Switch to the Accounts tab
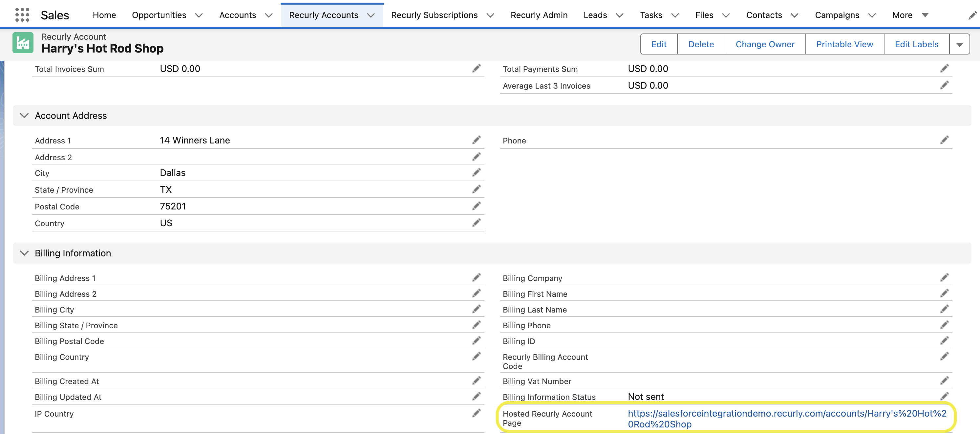The height and width of the screenshot is (434, 980). (237, 15)
